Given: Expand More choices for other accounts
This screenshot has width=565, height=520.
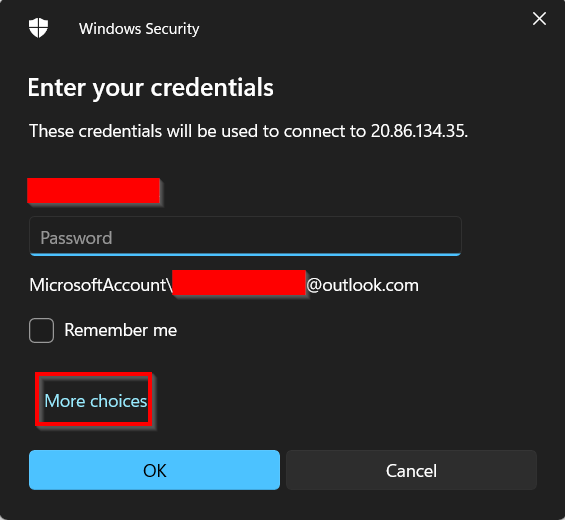Looking at the screenshot, I should (95, 401).
